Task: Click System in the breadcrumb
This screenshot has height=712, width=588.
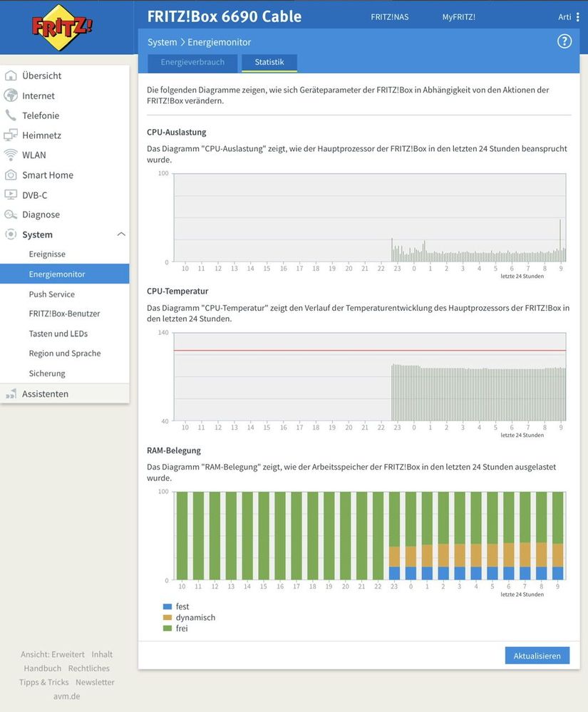Action: 162,42
